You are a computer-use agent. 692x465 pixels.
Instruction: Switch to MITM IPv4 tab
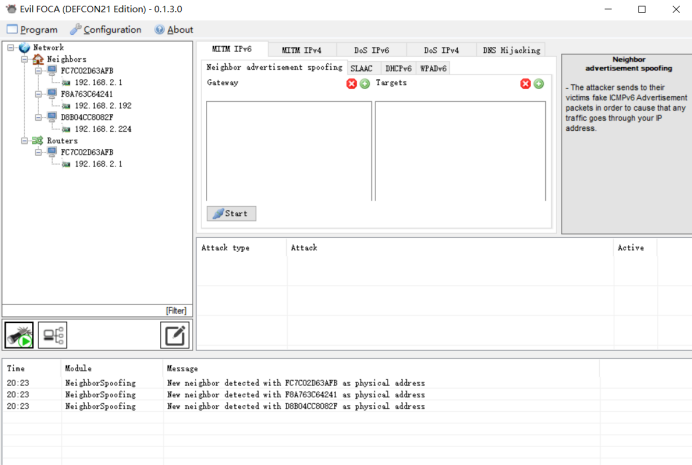[302, 50]
